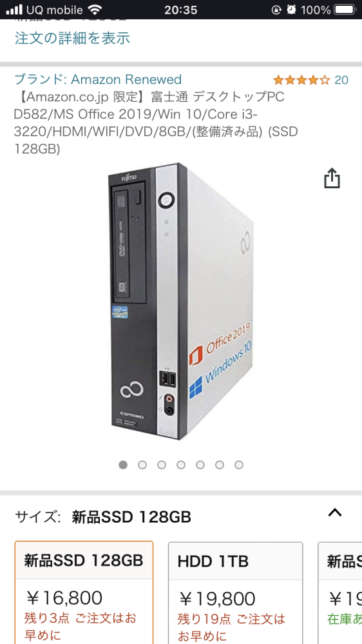Select the partially visible third size option

point(340,592)
